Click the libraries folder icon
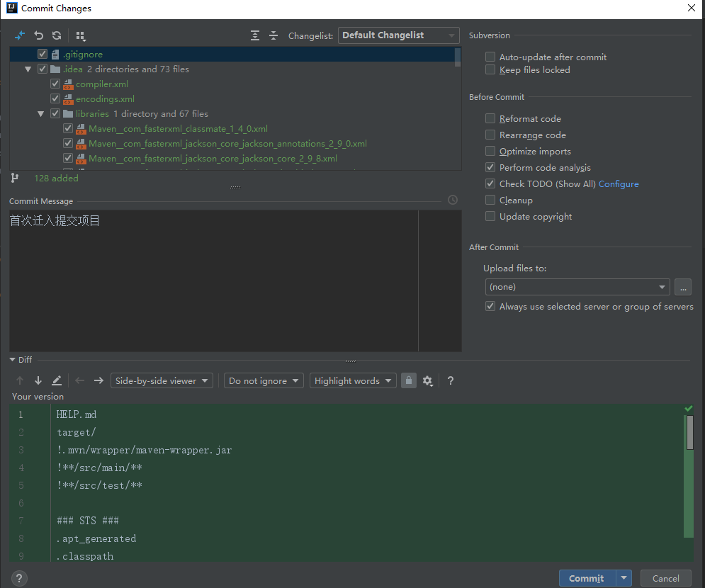 pos(68,114)
